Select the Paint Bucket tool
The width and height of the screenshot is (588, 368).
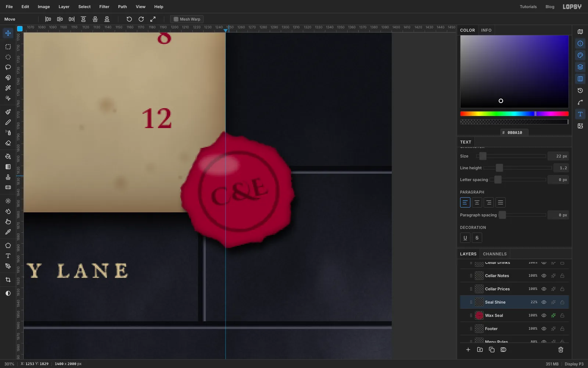[x=8, y=156]
